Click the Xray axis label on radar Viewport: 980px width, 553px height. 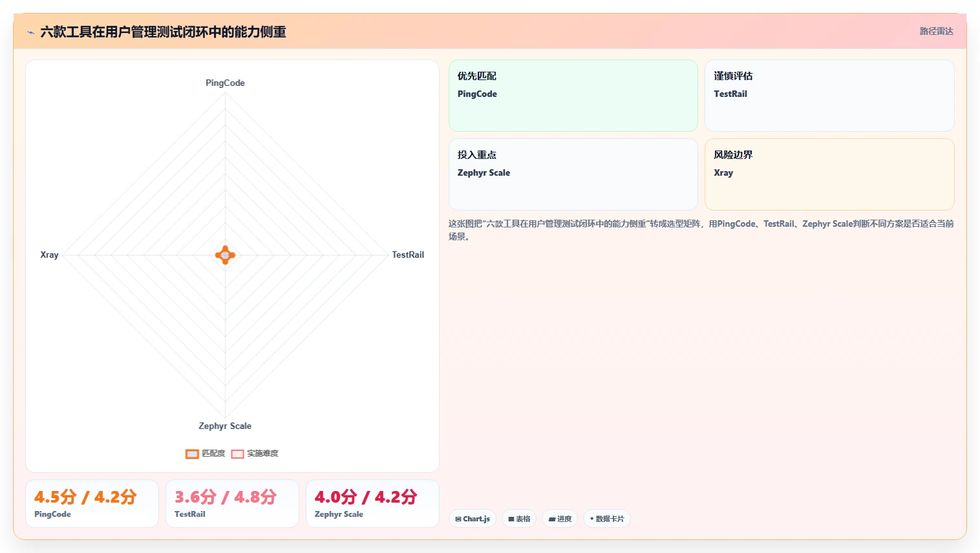(x=49, y=255)
